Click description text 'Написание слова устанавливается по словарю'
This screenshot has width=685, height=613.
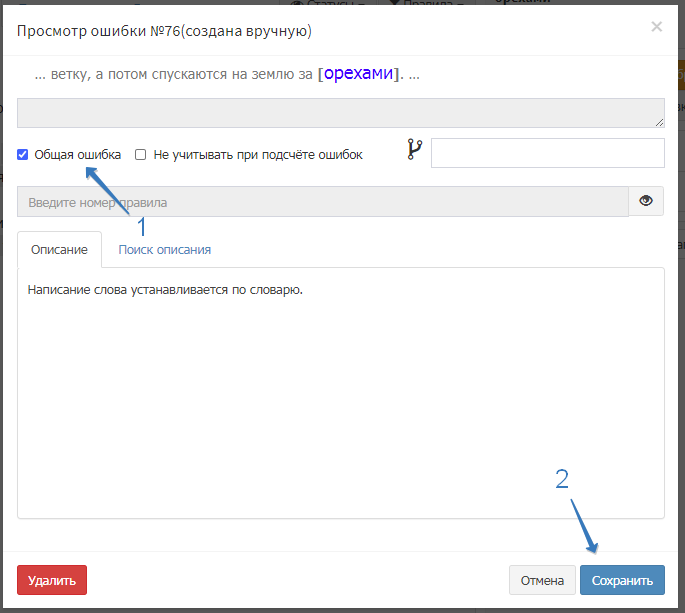(x=166, y=290)
